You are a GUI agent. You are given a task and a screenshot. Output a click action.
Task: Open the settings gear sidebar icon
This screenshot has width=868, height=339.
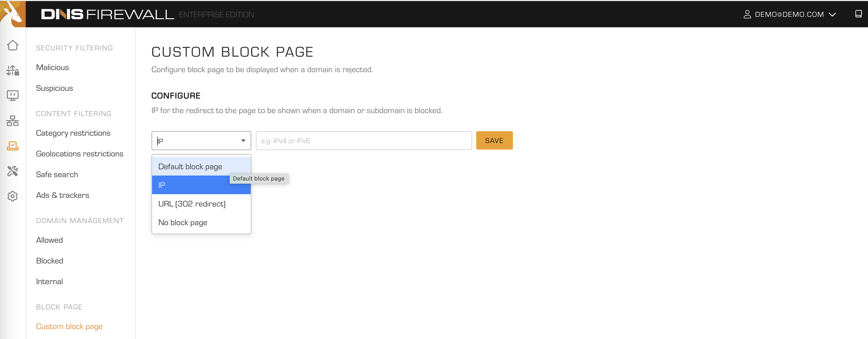point(13,196)
